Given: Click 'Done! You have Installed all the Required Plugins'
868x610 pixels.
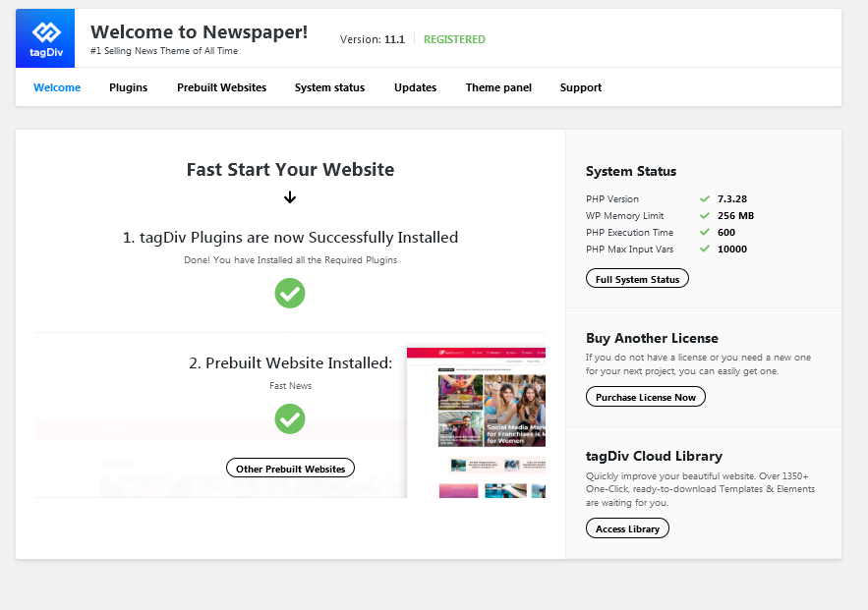Looking at the screenshot, I should click(x=291, y=260).
